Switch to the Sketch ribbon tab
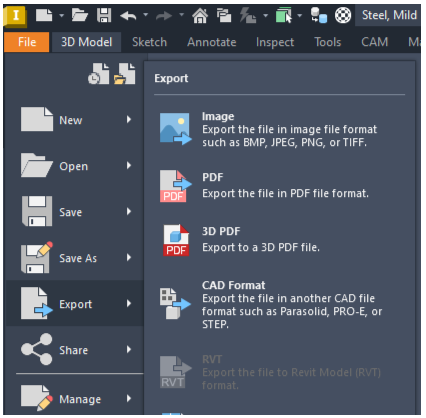 pyautogui.click(x=149, y=42)
